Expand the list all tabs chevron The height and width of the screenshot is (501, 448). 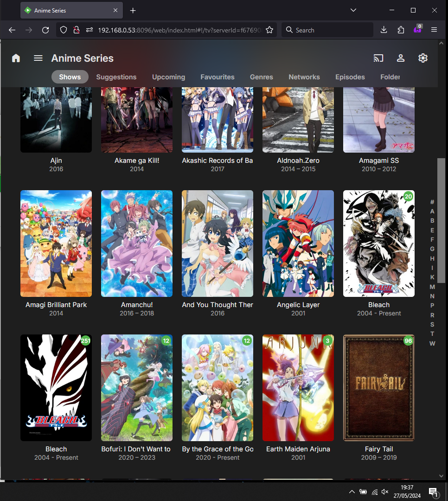(x=353, y=10)
